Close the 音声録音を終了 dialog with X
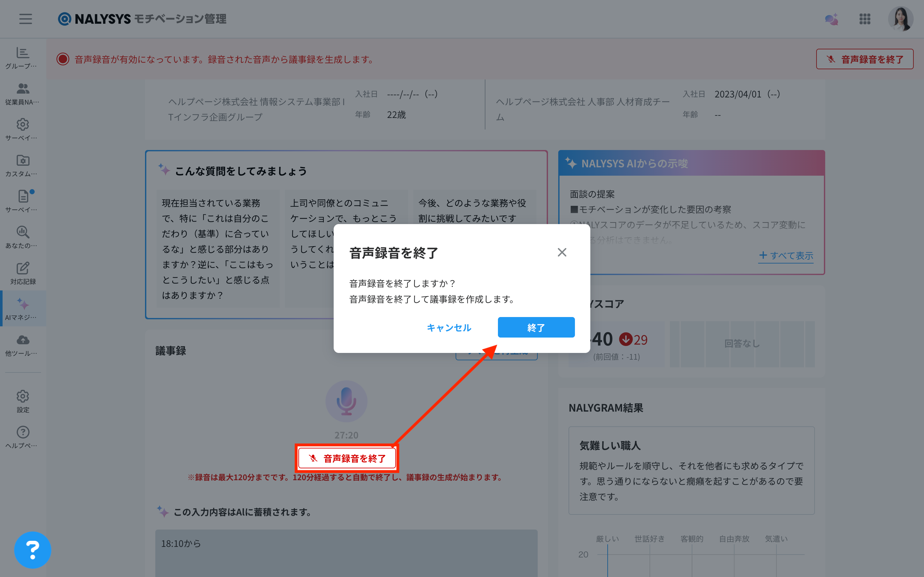924x577 pixels. [x=562, y=252]
